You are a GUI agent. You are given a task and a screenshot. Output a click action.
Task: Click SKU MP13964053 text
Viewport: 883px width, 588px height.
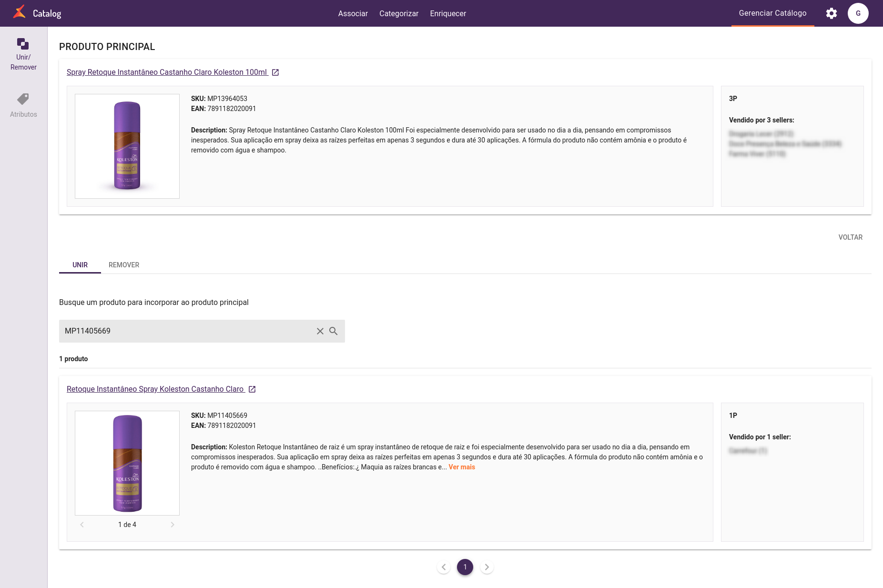pos(219,99)
